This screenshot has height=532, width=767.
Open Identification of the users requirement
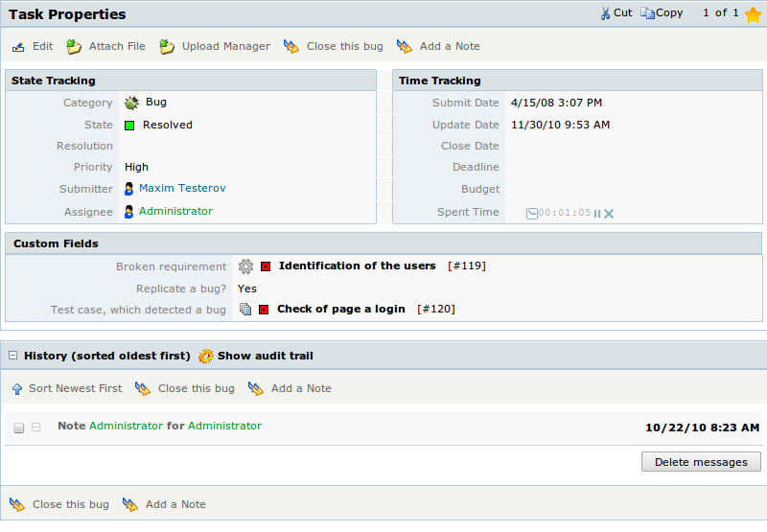357,266
